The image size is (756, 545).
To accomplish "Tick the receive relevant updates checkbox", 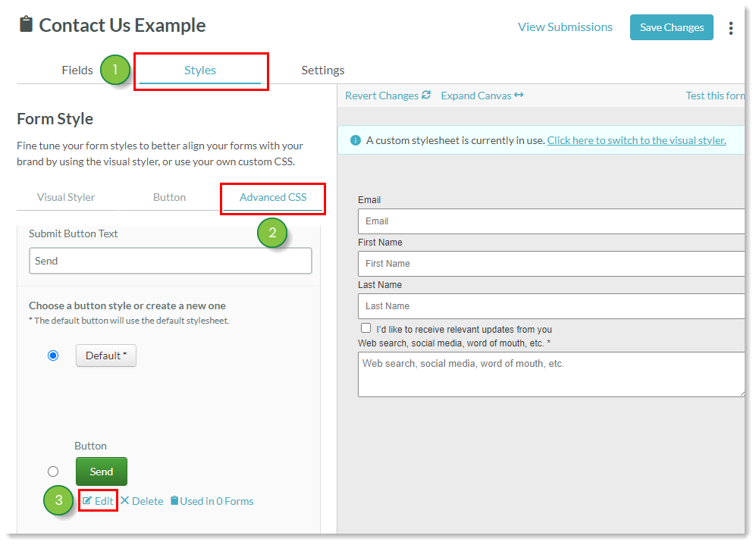I will coord(366,328).
